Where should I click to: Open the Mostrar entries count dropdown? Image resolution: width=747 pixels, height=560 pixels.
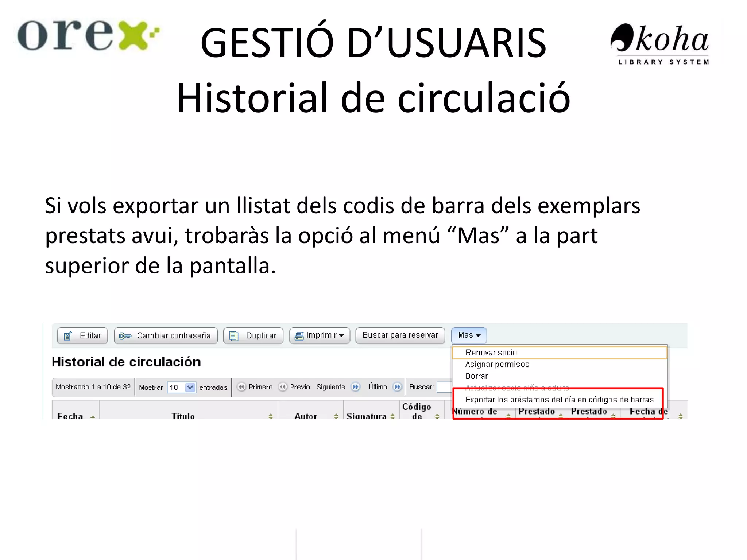[182, 387]
